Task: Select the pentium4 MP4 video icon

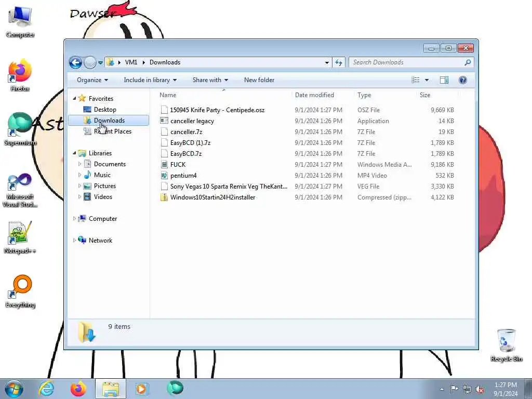Action: [164, 176]
